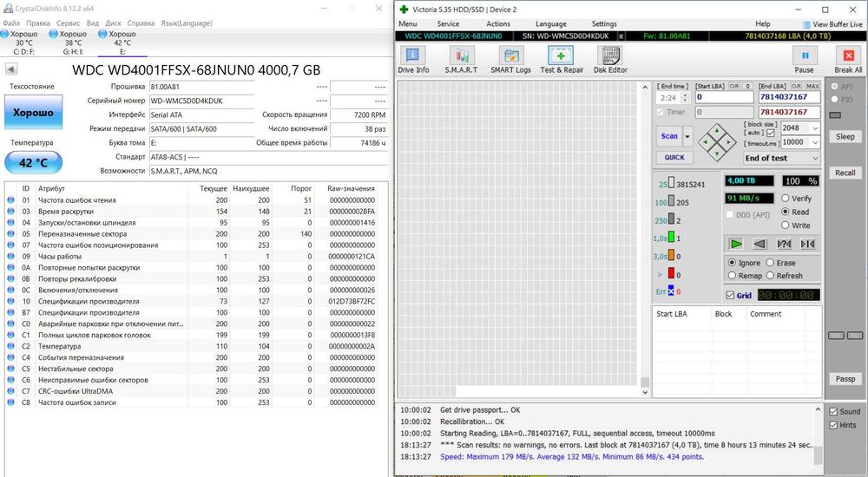Click the jump-to-position '?' playback button
Image resolution: width=868 pixels, height=477 pixels.
[784, 244]
